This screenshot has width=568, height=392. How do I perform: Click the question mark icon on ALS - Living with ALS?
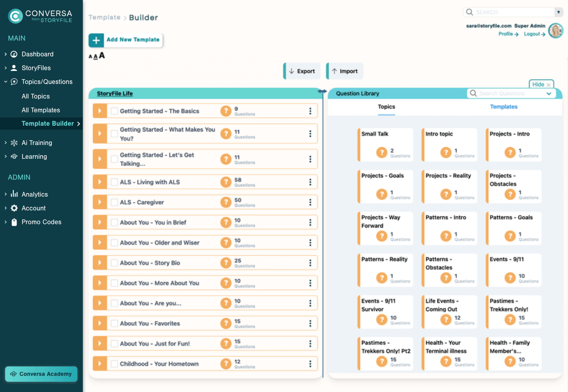coord(226,182)
